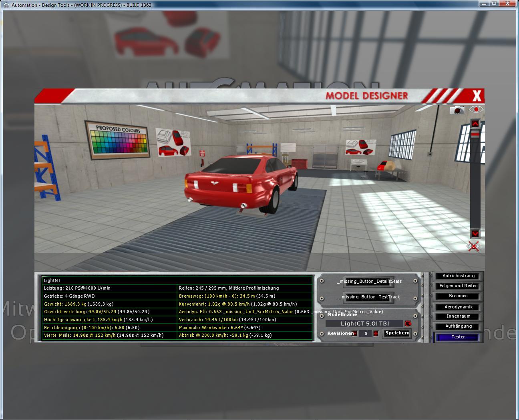The image size is (519, 420).
Task: Toggle the red eye view icon
Action: click(476, 109)
